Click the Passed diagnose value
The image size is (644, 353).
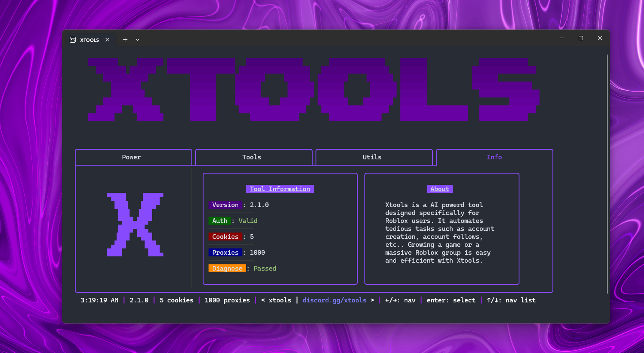click(265, 269)
